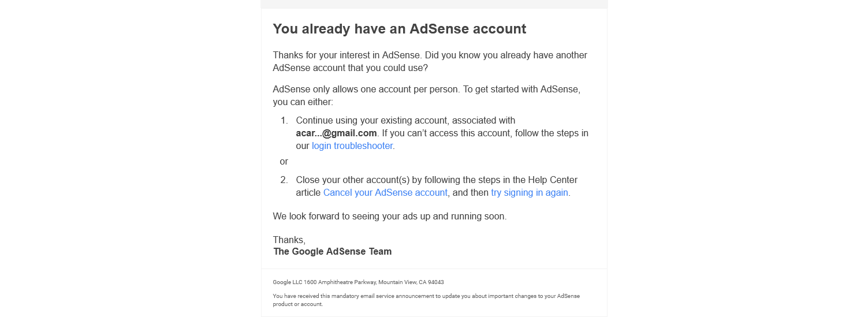Click the heading You already have an AdSense account
Screen dimensions: 868x317
[x=400, y=29]
